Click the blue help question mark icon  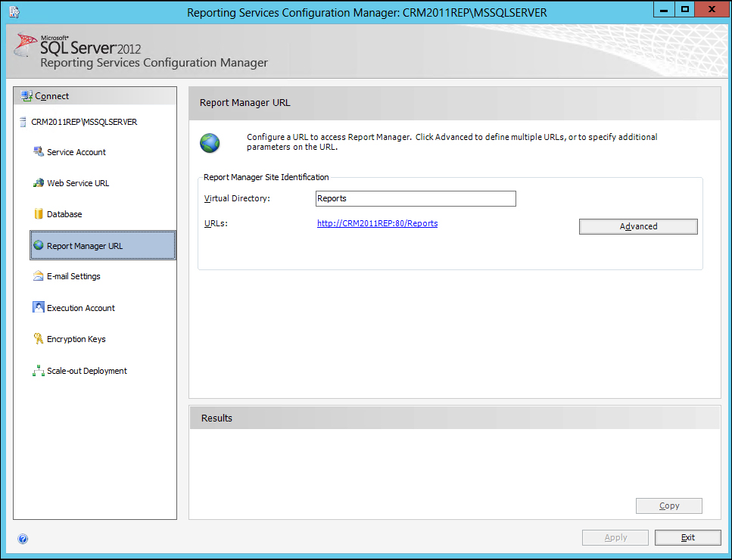(x=23, y=539)
